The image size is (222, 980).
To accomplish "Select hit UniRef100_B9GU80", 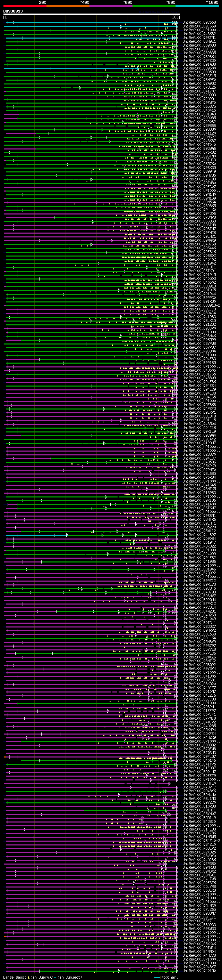I will (x=199, y=129).
